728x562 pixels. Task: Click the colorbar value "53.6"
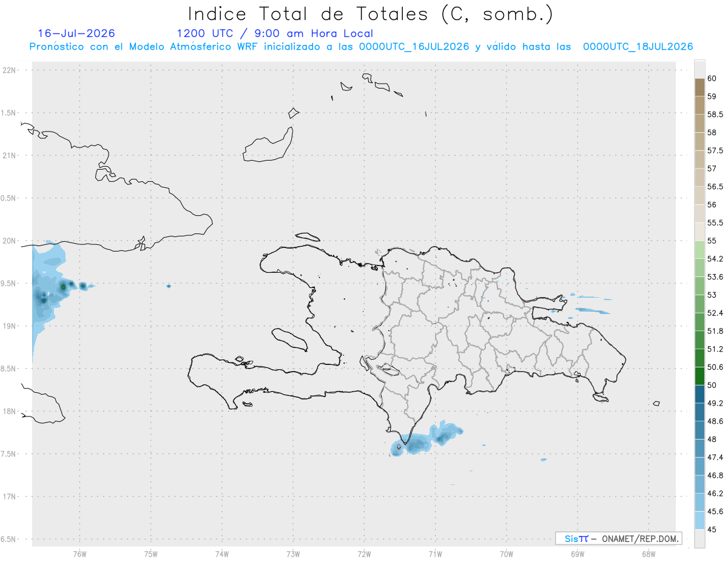click(x=715, y=277)
